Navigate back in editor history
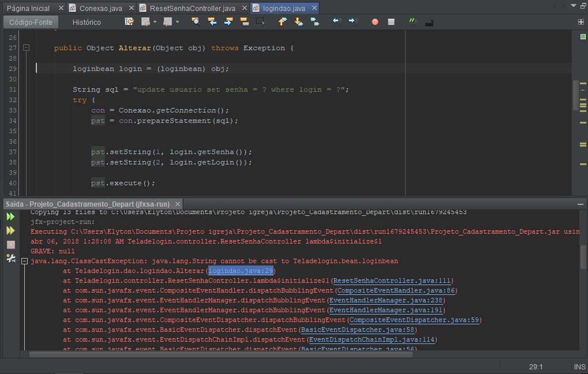 145,22
